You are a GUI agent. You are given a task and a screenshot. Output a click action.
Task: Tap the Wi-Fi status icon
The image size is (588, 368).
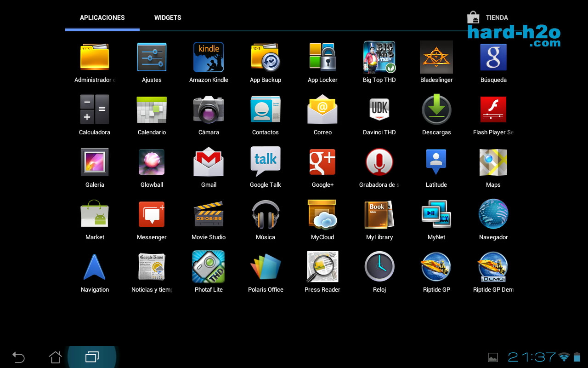pyautogui.click(x=564, y=357)
